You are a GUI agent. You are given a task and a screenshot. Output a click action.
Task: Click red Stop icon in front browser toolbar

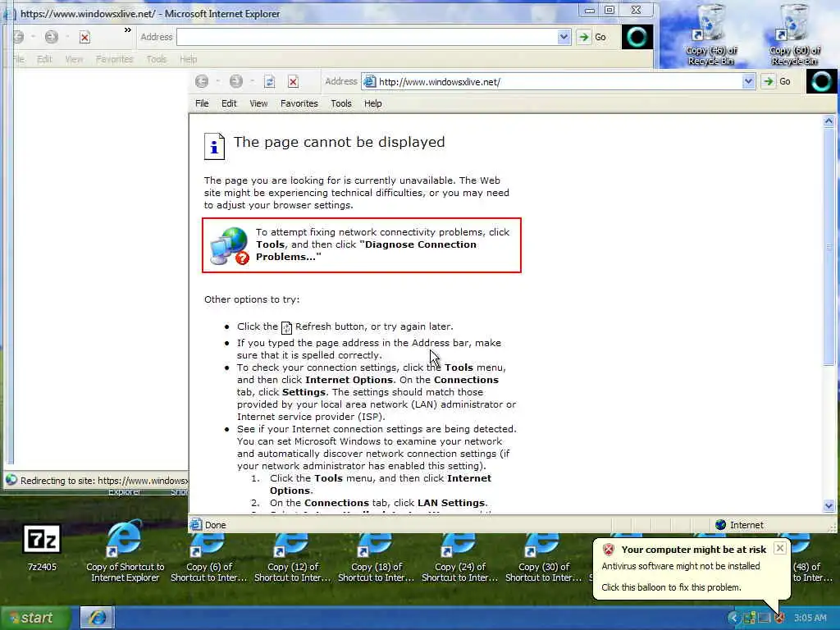tap(293, 81)
